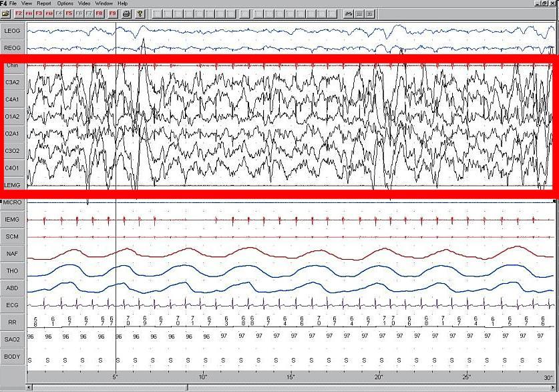Click the 15" mark on time ruler
This screenshot has height=392, width=559.
tap(291, 377)
